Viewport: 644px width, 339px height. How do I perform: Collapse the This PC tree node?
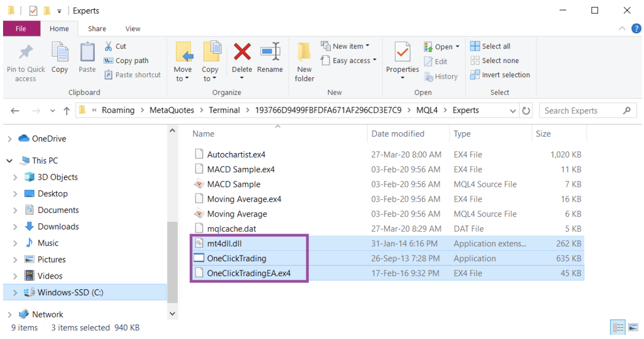point(10,161)
